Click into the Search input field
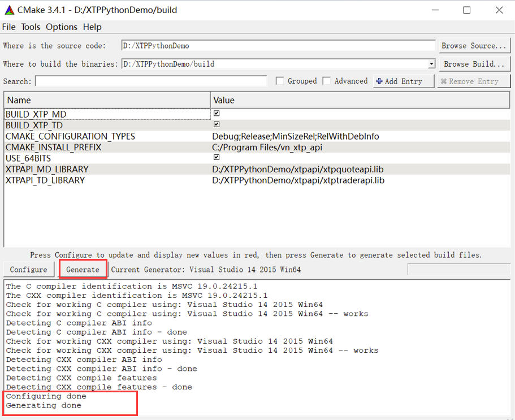 tap(151, 81)
